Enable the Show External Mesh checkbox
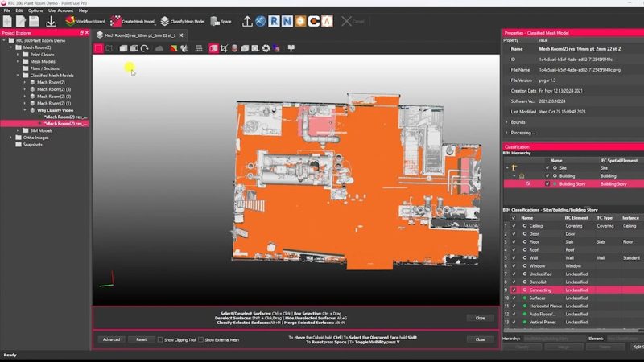The image size is (644, 362). point(201,339)
